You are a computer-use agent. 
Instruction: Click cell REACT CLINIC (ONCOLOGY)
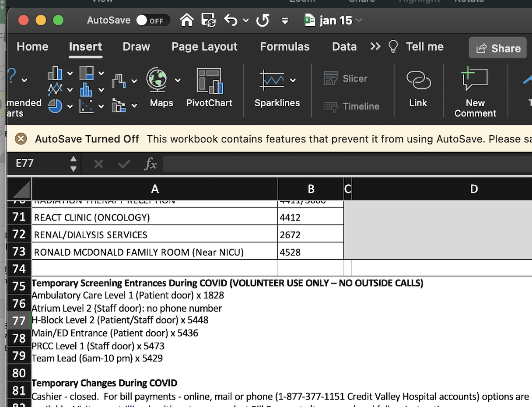pyautogui.click(x=155, y=217)
